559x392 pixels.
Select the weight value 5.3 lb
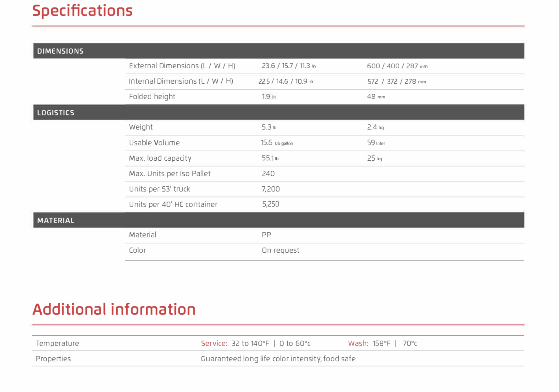tap(269, 127)
